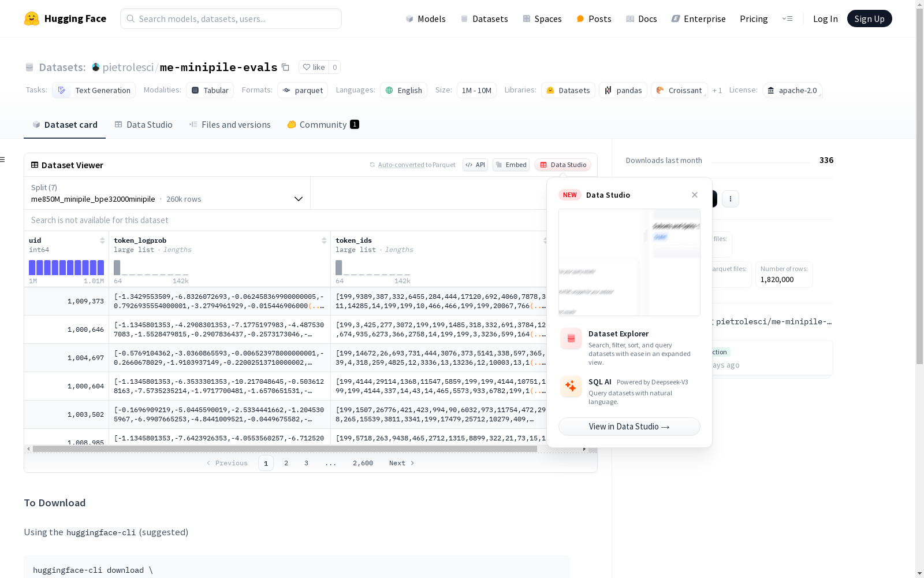Click the uid 1,000,646 table cell
This screenshot has width=924, height=578.
[x=66, y=329]
